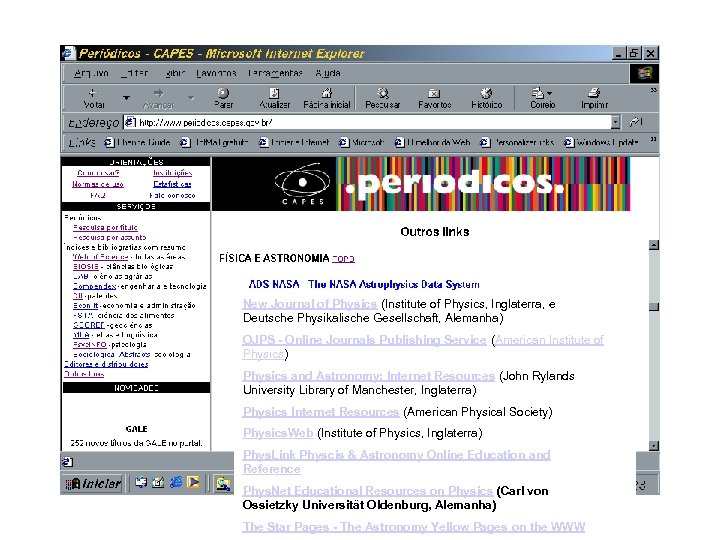Click the address bar URL field
Image resolution: width=720 pixels, height=540 pixels.
(372, 123)
